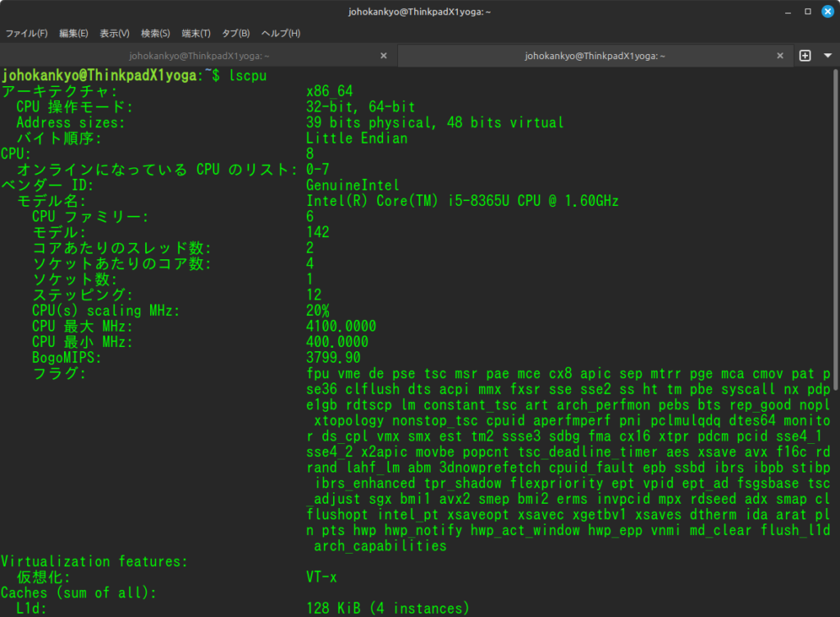Close the inactive left terminal tab

coord(383,56)
